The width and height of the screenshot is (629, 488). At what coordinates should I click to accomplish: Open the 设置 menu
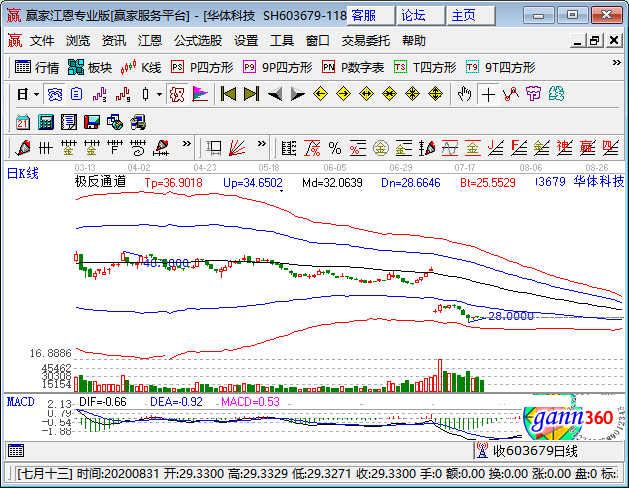[246, 40]
